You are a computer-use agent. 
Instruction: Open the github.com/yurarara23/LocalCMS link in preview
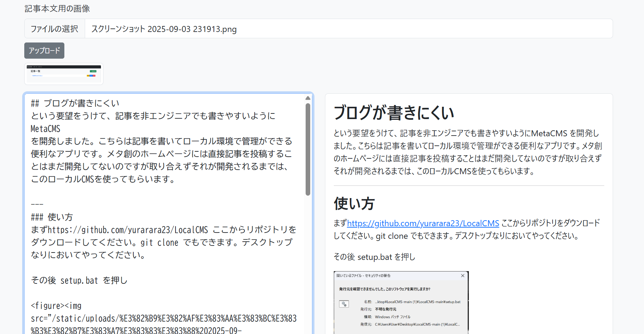click(x=423, y=223)
